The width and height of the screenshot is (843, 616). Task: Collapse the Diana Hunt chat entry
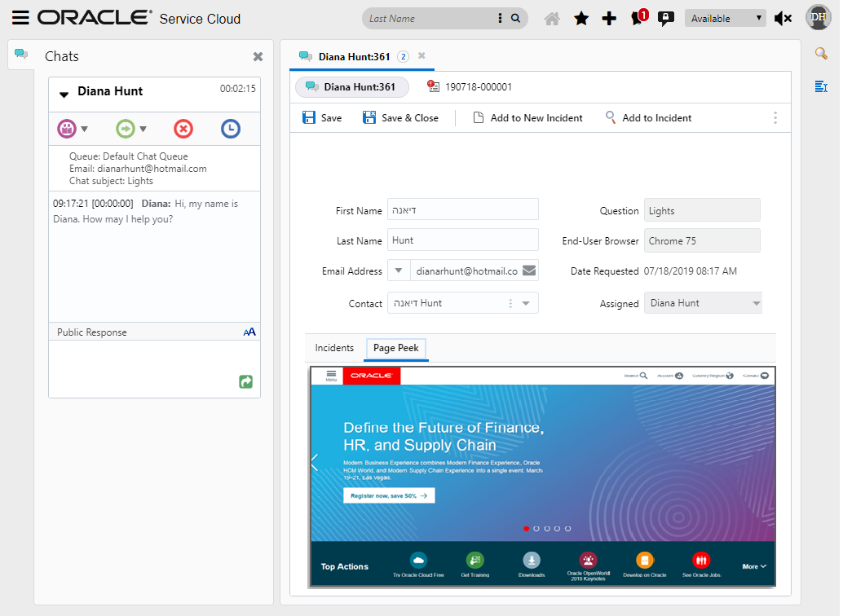(64, 92)
